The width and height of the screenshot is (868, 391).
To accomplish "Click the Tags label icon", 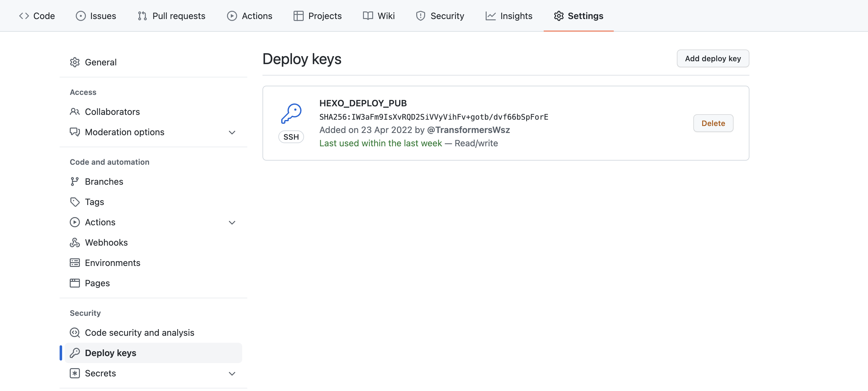I will click(74, 202).
